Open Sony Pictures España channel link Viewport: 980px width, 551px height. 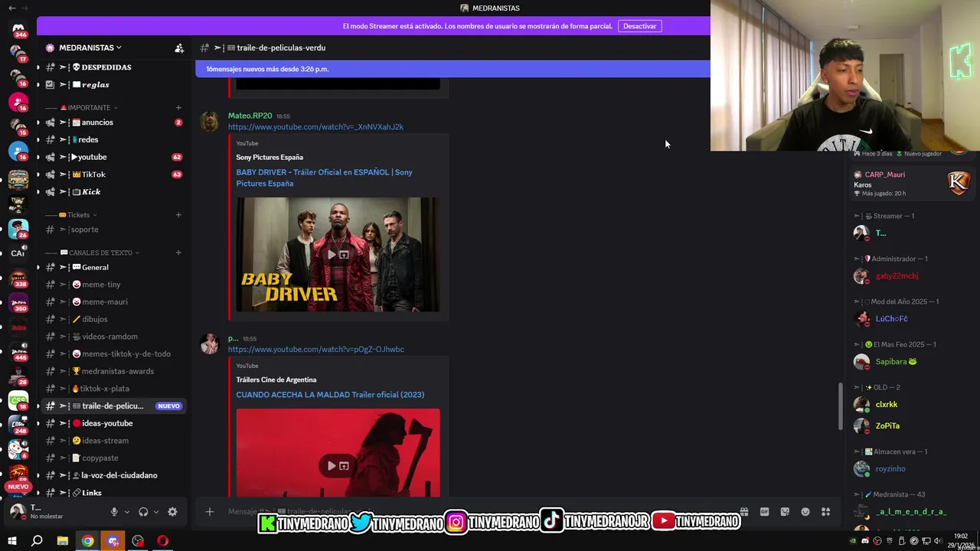(269, 157)
